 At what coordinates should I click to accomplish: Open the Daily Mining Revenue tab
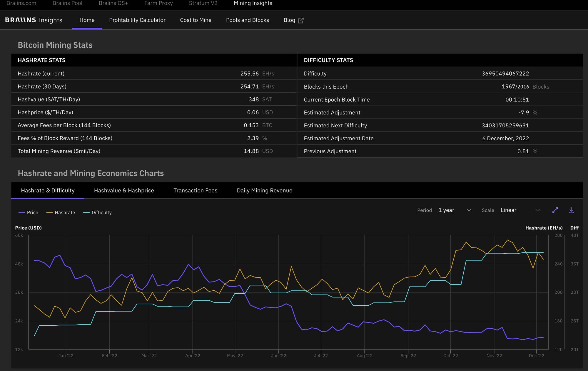click(264, 190)
